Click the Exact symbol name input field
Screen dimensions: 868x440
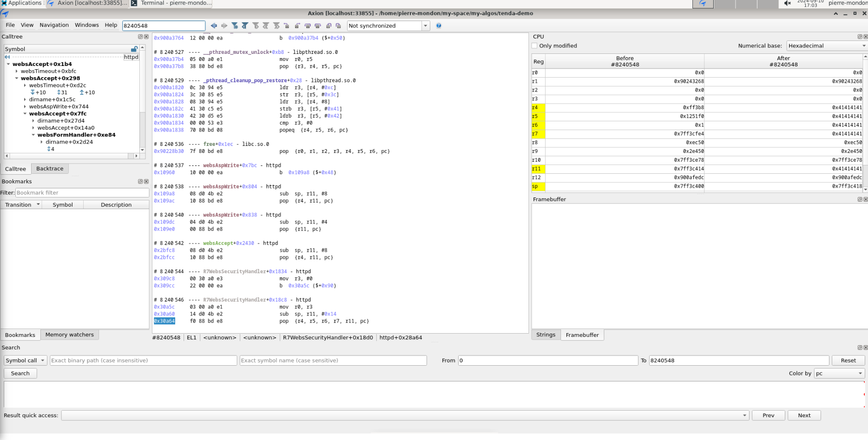[333, 361]
